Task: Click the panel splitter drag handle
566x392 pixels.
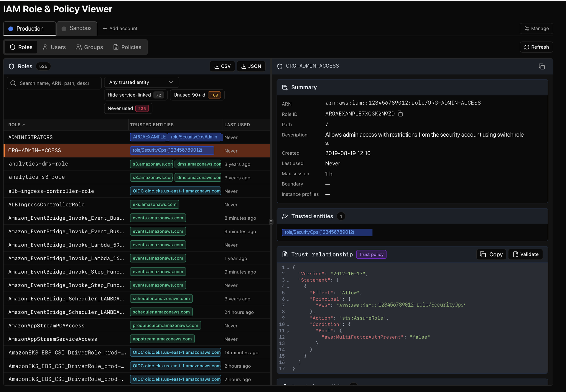Action: (x=271, y=222)
